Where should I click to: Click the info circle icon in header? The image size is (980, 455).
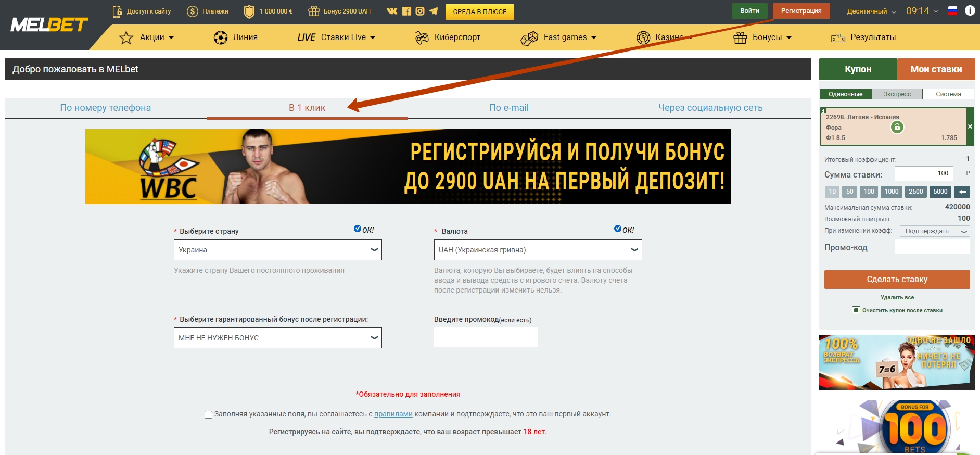click(x=970, y=10)
